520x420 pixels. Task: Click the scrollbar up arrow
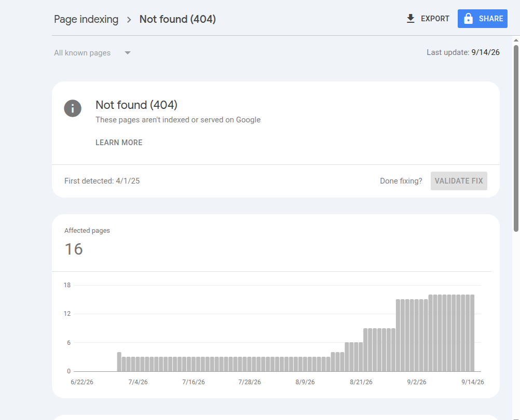516,40
